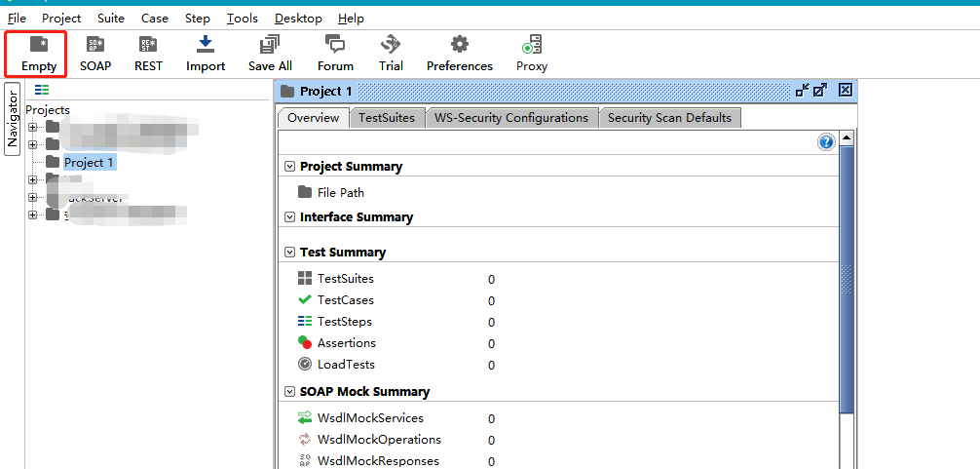
Task: Expand the second blurred project in the tree
Action: tap(32, 144)
